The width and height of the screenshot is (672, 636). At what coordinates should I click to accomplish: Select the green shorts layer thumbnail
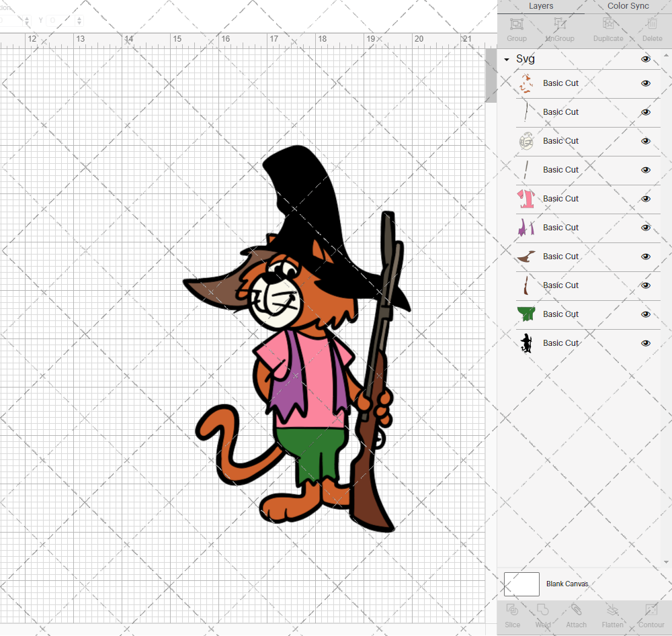tap(526, 314)
